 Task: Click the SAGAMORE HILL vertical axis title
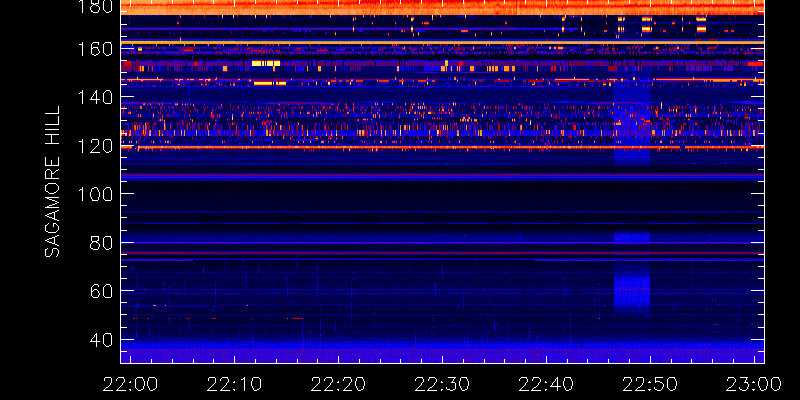pyautogui.click(x=52, y=182)
